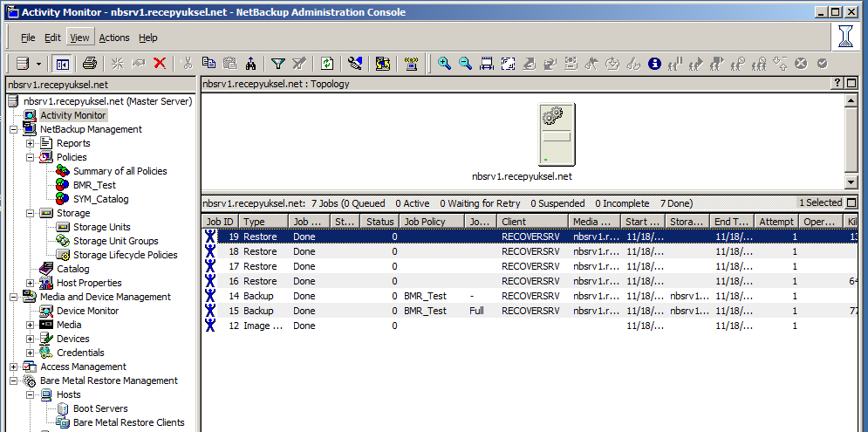Click the Fit to Width topology icon
Viewport: 868px width, 432px height.
point(487,64)
